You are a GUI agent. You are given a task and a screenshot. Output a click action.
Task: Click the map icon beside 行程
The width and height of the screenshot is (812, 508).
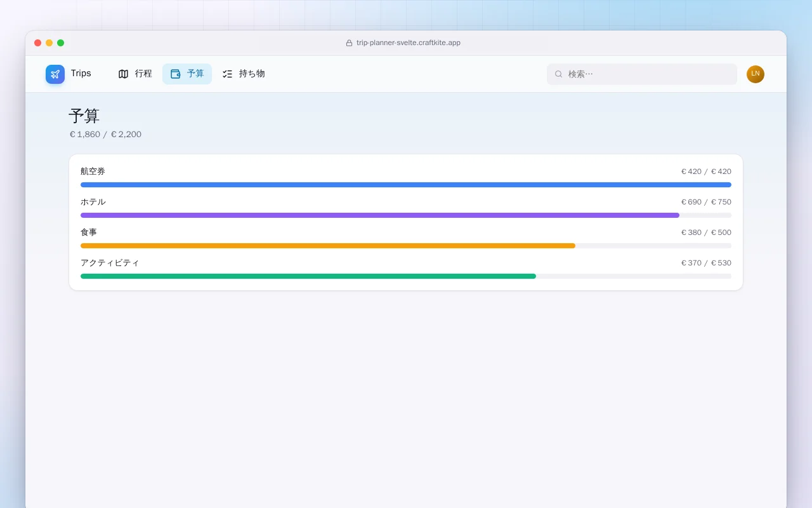click(x=124, y=74)
